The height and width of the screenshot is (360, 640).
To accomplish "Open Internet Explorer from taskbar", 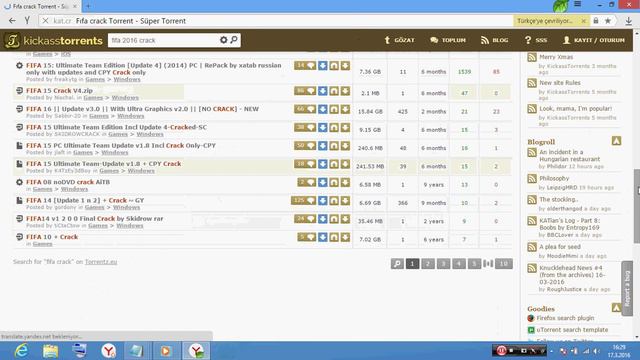I will 21,351.
